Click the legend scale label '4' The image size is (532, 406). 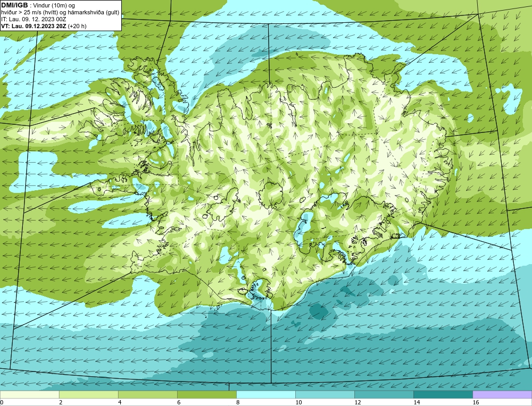click(x=120, y=402)
